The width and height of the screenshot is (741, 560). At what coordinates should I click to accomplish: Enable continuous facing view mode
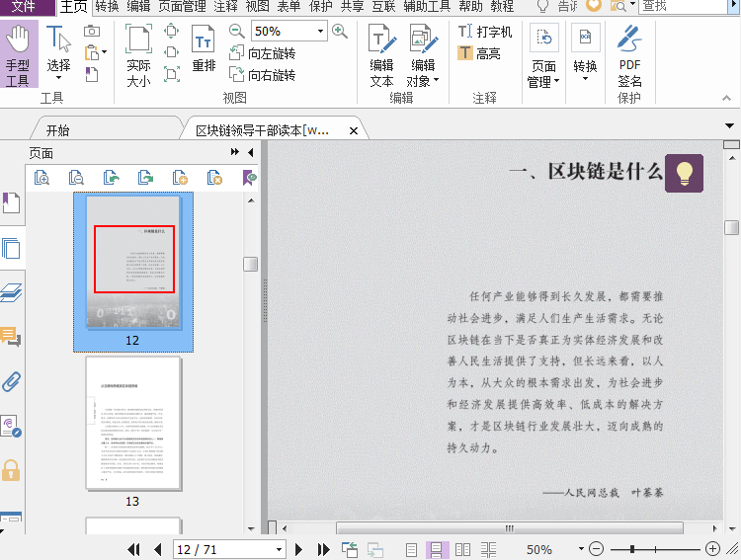[x=489, y=549]
